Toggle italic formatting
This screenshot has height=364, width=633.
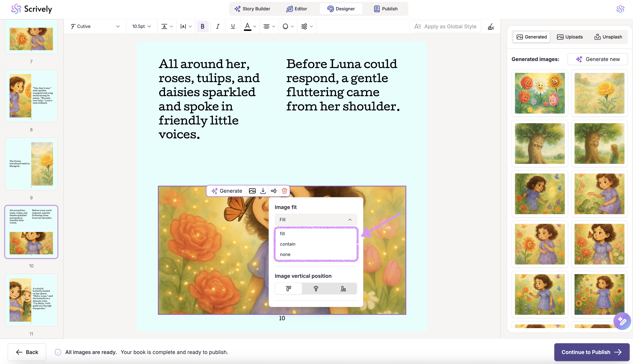point(218,26)
